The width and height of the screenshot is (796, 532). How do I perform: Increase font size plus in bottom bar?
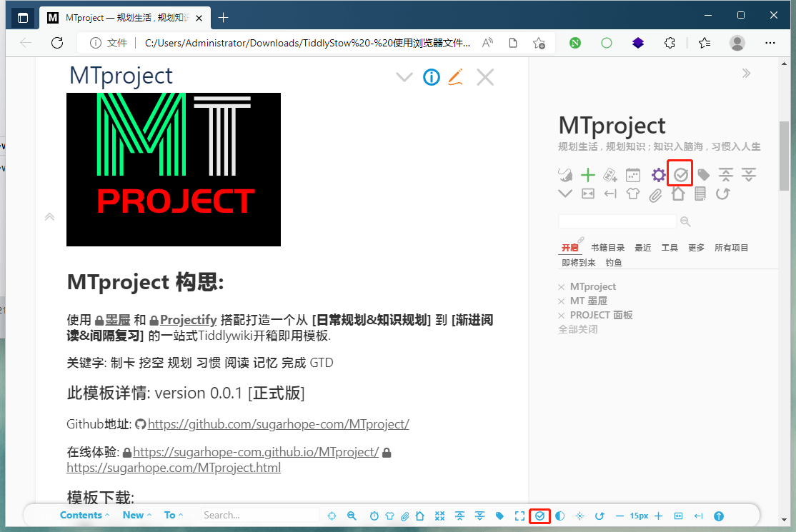tap(658, 516)
